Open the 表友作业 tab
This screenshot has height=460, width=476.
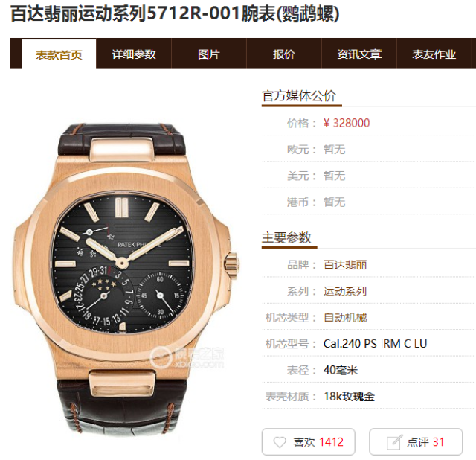[x=434, y=54]
